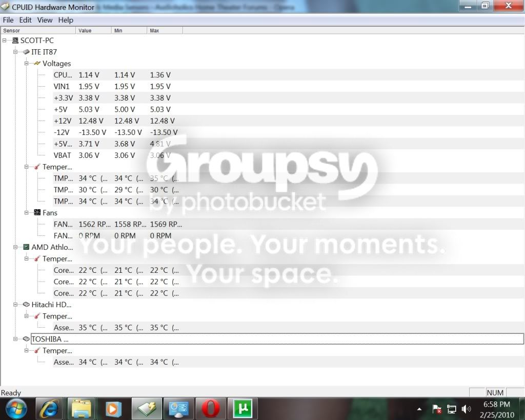Viewport: 525px width, 420px height.
Task: Select the VBAT voltage row
Action: pyautogui.click(x=289, y=155)
